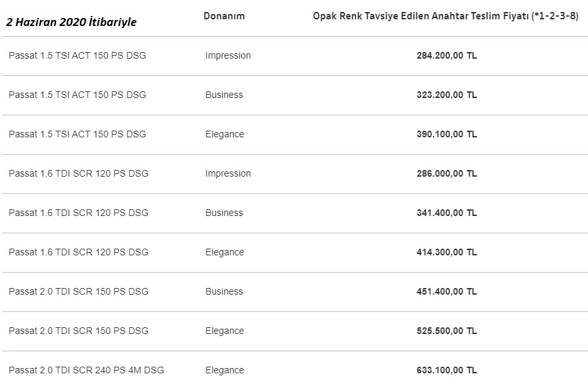Click Business trim for Passat 1.5 TSI
Screen dimensions: 588x380
tap(224, 95)
